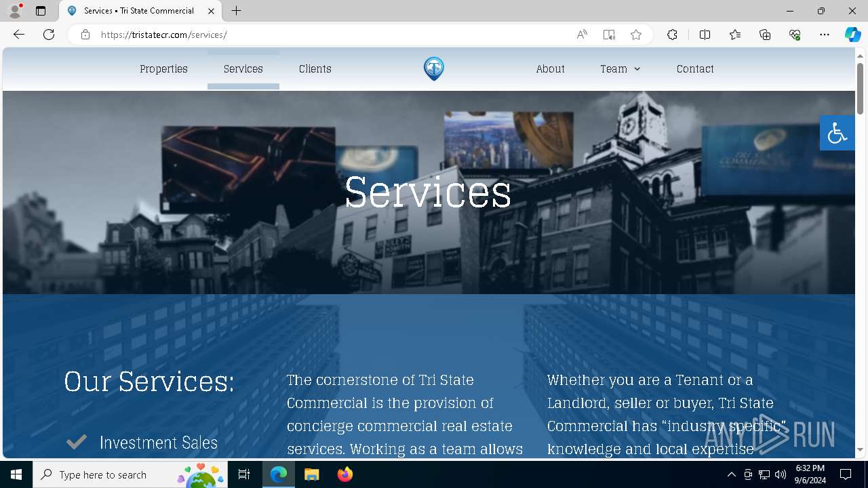868x488 pixels.
Task: Click the page vertical scrollbar thumb
Action: (x=860, y=88)
